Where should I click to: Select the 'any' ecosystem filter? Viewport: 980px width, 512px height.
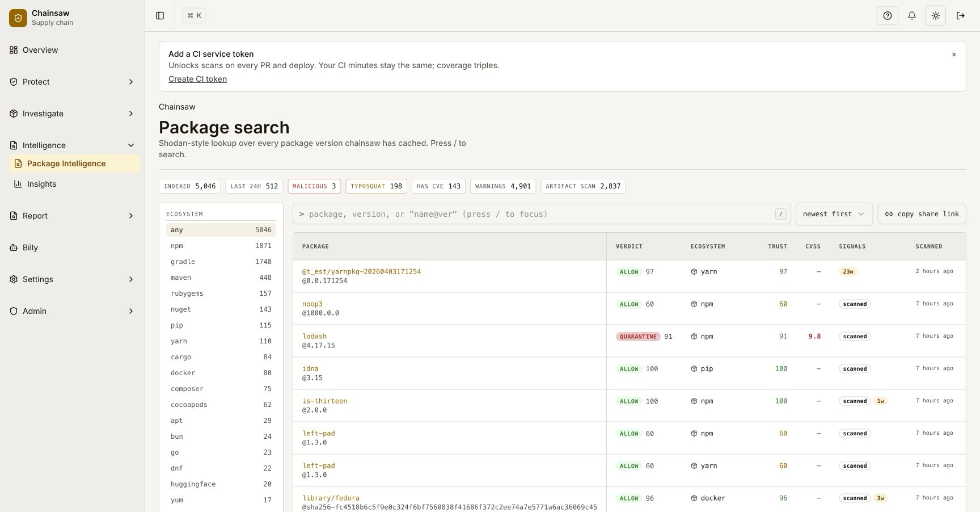click(221, 230)
